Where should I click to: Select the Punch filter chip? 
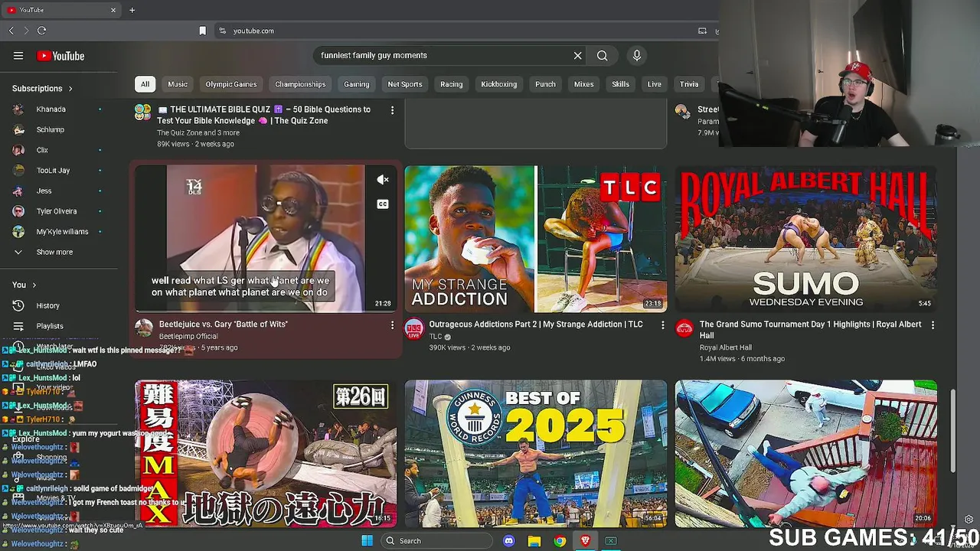(545, 84)
